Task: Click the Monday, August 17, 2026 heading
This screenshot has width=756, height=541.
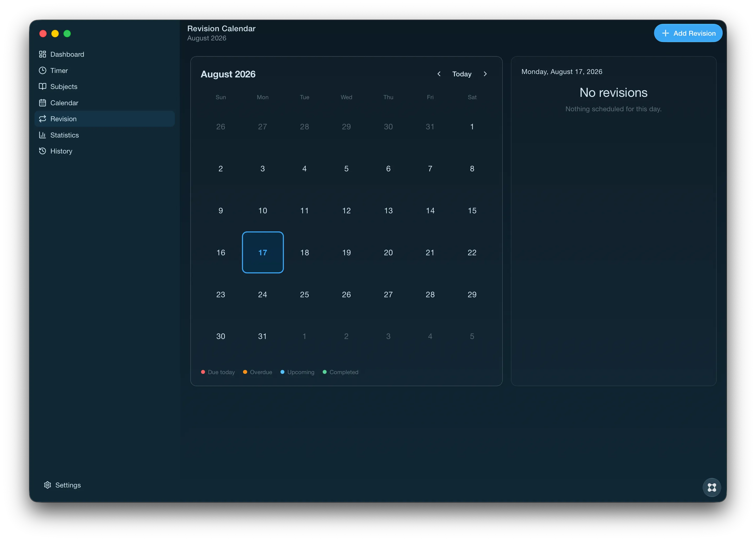Action: click(x=562, y=72)
